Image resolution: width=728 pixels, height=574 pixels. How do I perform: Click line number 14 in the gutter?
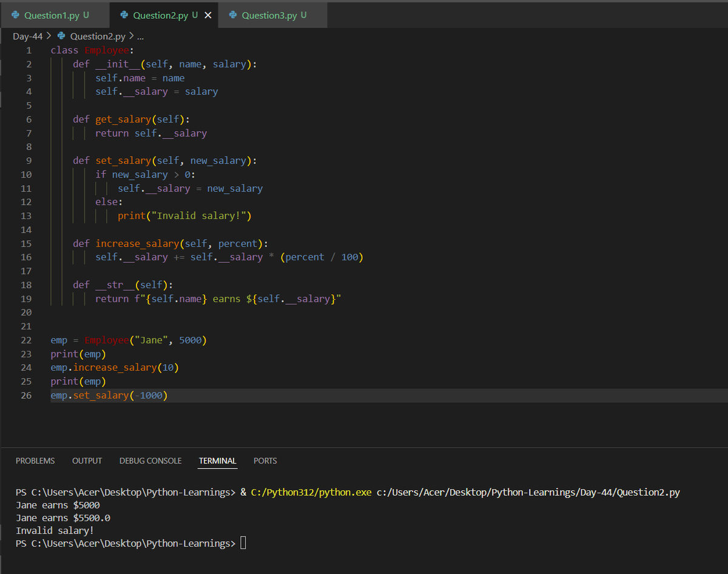pyautogui.click(x=26, y=229)
